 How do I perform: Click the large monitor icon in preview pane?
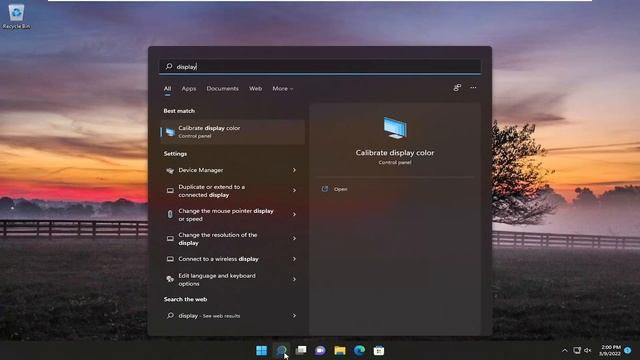[395, 128]
